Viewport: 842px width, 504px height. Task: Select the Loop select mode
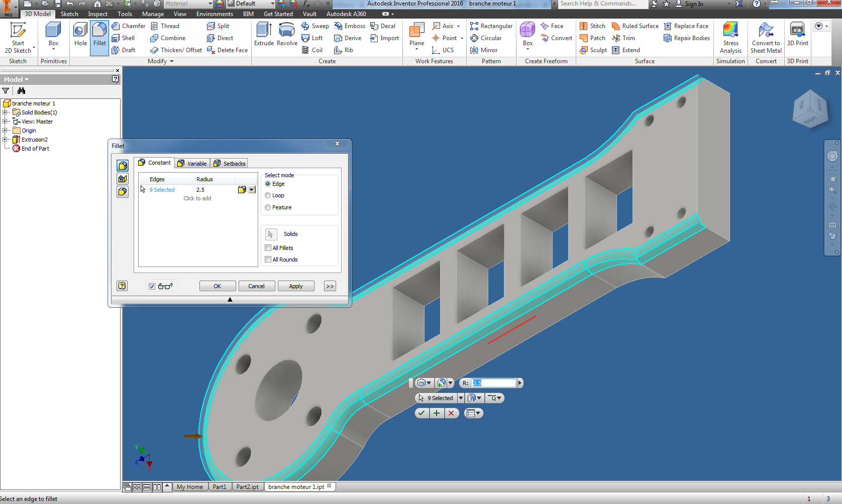pos(268,195)
